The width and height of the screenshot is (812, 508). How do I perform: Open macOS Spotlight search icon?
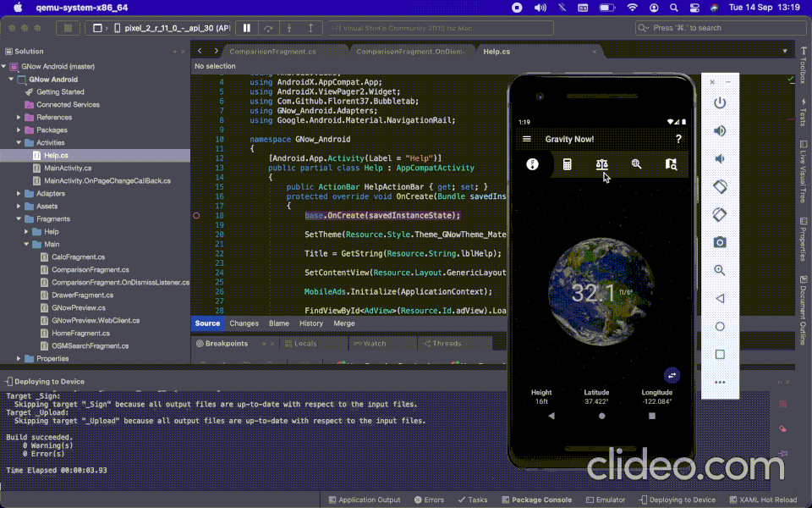click(674, 8)
